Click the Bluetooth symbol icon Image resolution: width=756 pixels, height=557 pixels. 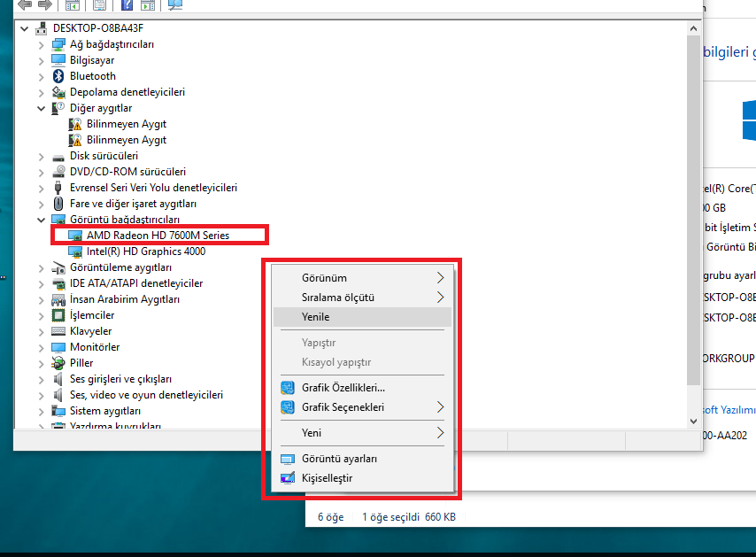[x=58, y=76]
